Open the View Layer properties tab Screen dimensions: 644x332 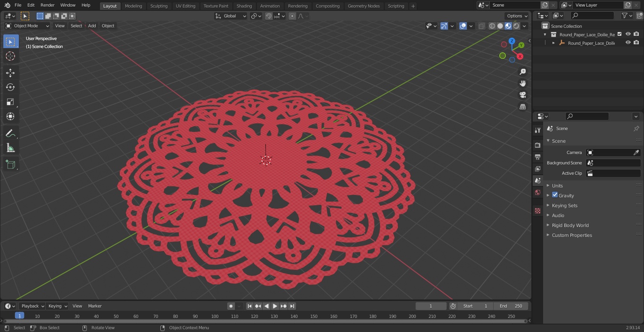(x=537, y=169)
